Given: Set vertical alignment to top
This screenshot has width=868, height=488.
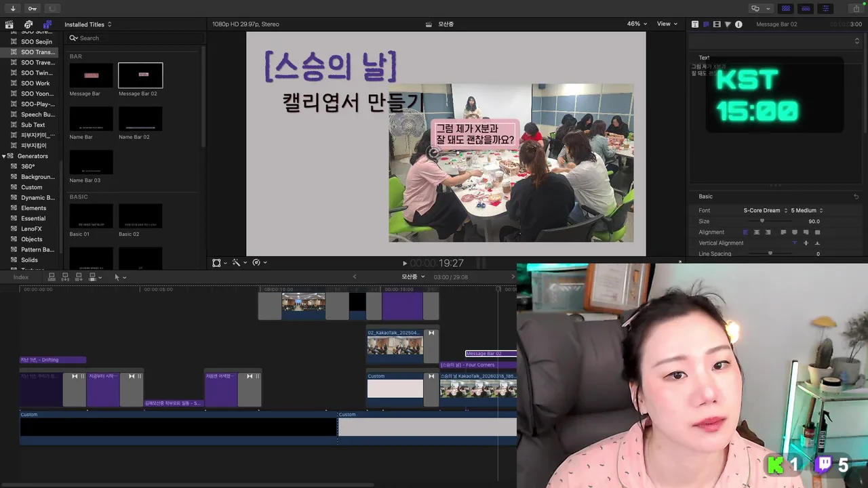Looking at the screenshot, I should [795, 243].
